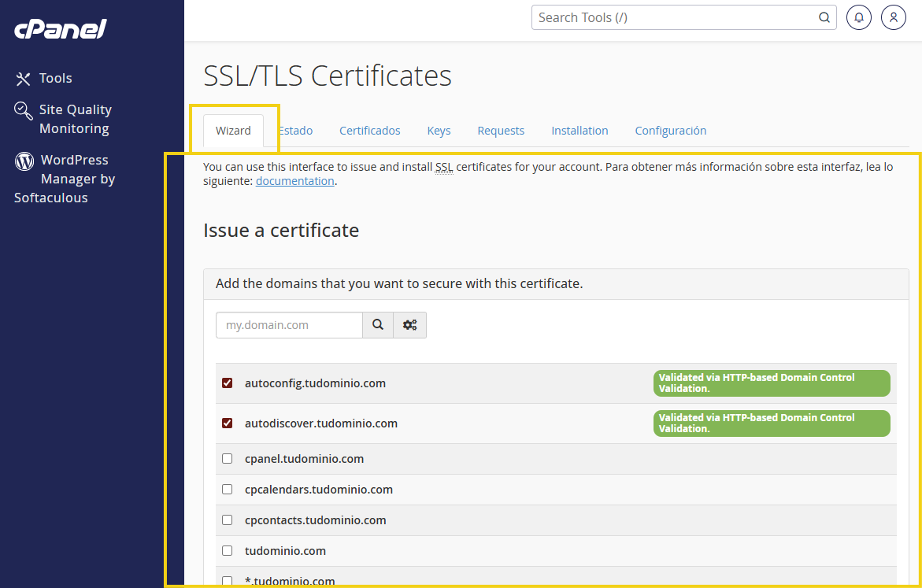The height and width of the screenshot is (588, 922).
Task: Click the autoconfig.tudominio.com domain name
Action: [x=315, y=383]
